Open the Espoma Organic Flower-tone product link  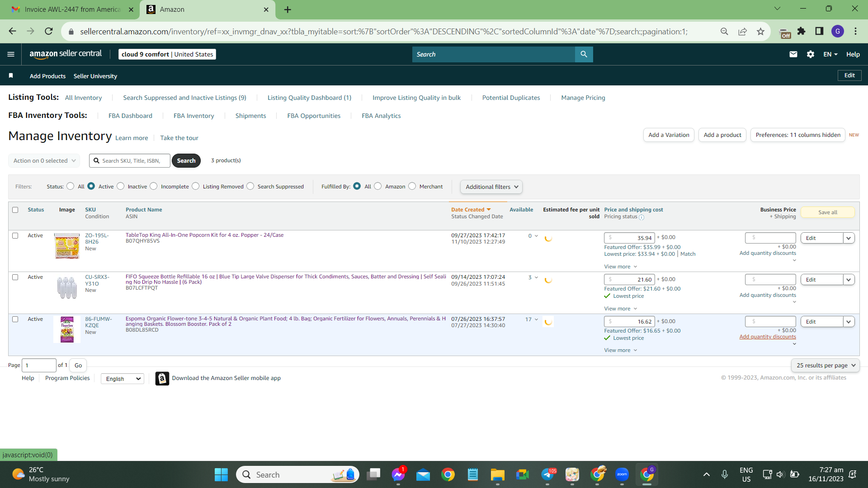tap(286, 321)
